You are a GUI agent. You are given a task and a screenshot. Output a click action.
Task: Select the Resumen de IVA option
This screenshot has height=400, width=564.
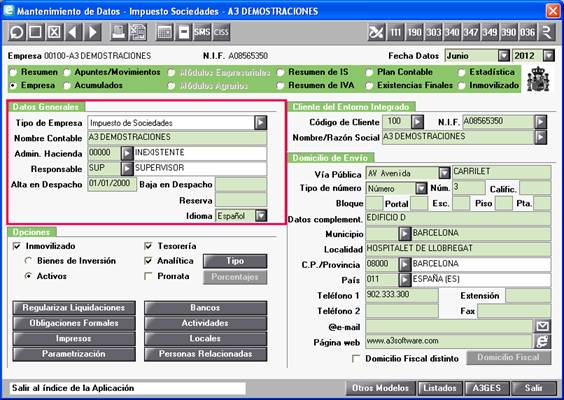tap(281, 86)
